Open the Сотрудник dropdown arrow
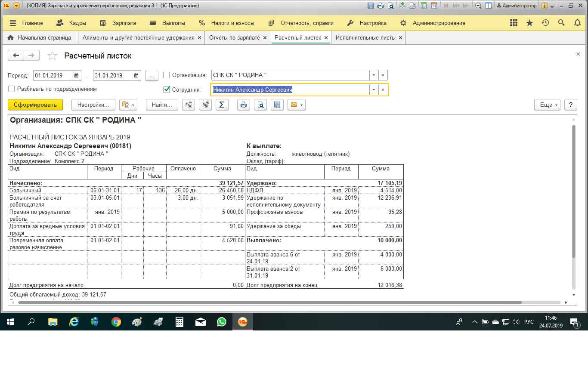 click(x=374, y=90)
